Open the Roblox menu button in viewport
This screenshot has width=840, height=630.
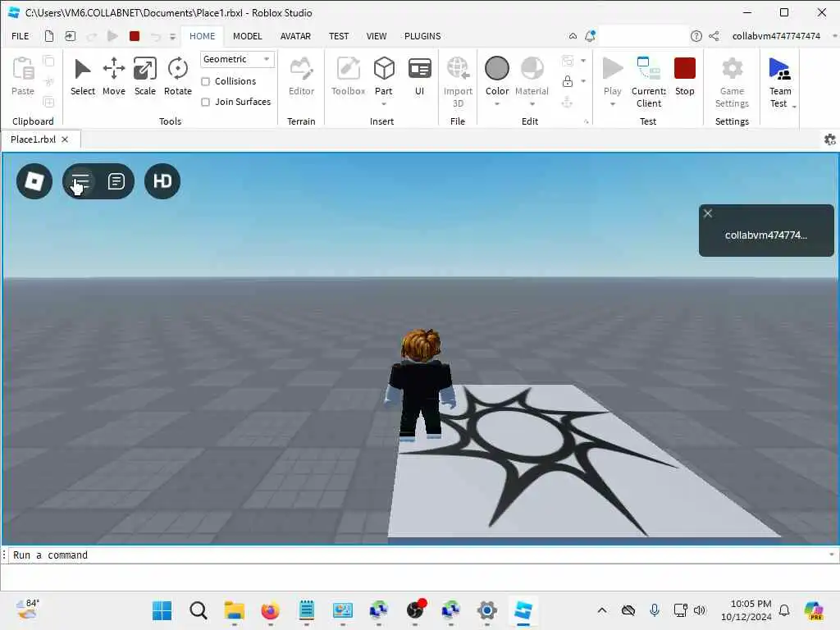click(x=34, y=181)
